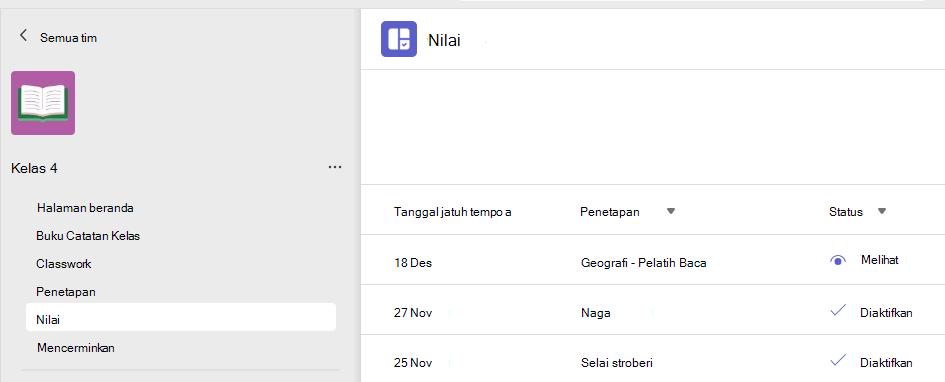Click the 25 Nov due date

[413, 363]
